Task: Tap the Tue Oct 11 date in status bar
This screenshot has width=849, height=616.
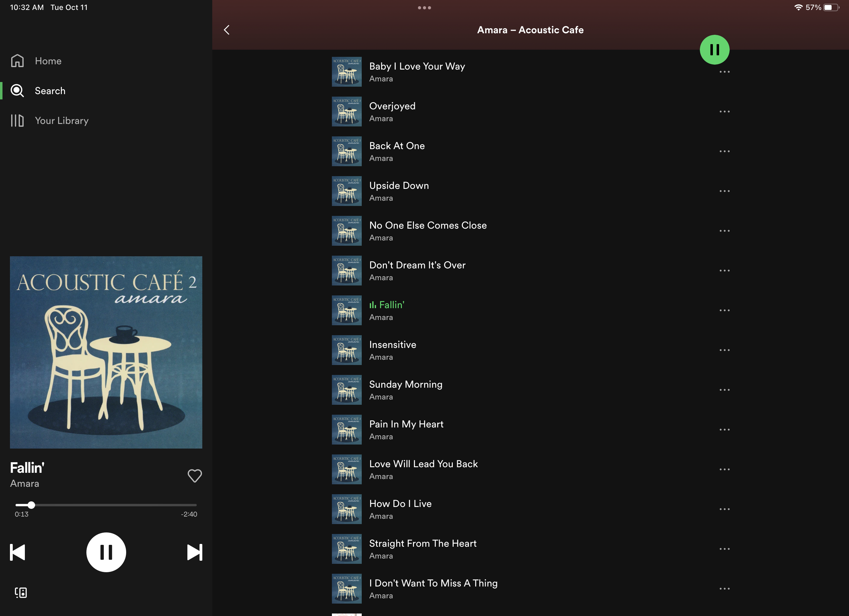Action: [x=69, y=7]
